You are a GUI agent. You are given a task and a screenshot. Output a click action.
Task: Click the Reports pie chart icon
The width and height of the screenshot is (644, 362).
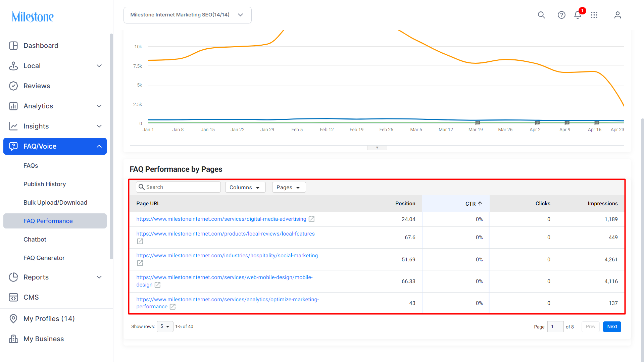(x=13, y=277)
